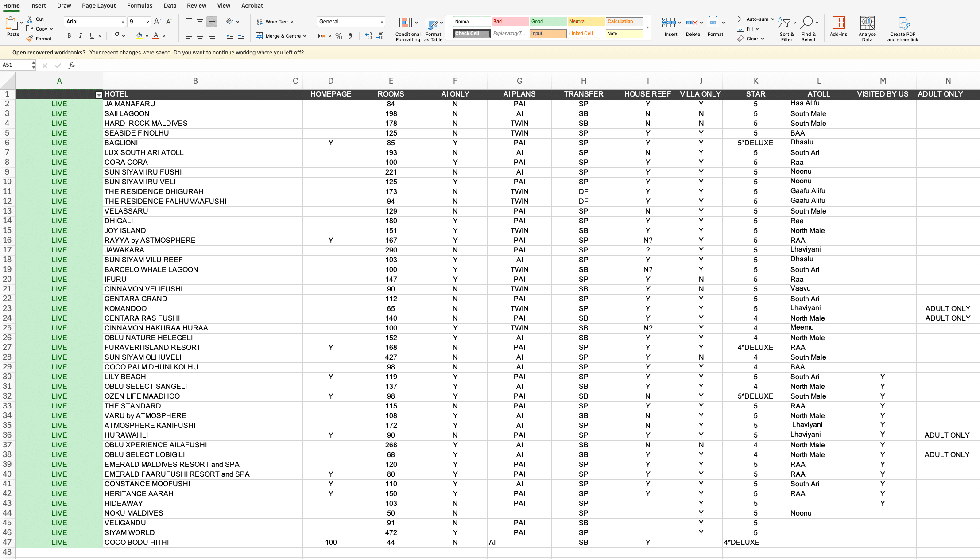Open the Page Layout tab
980x559 pixels.
click(x=99, y=6)
